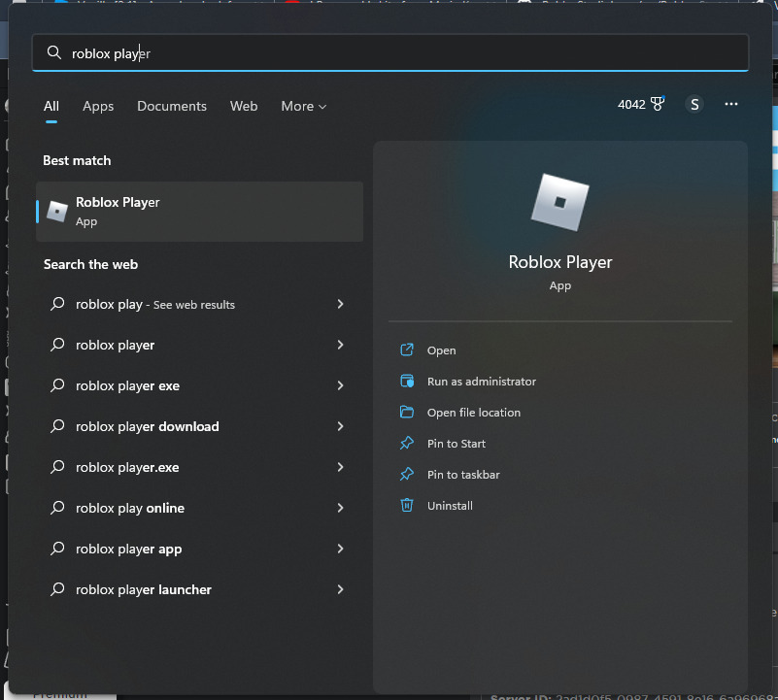Select the 'roblox player' web suggestion
This screenshot has height=700, width=778.
199,345
